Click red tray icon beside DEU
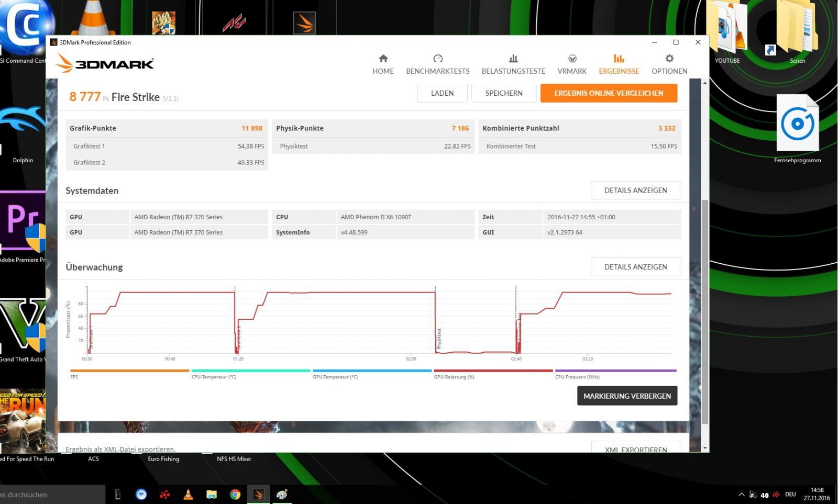Screen dimensions: 838x504 [776, 495]
